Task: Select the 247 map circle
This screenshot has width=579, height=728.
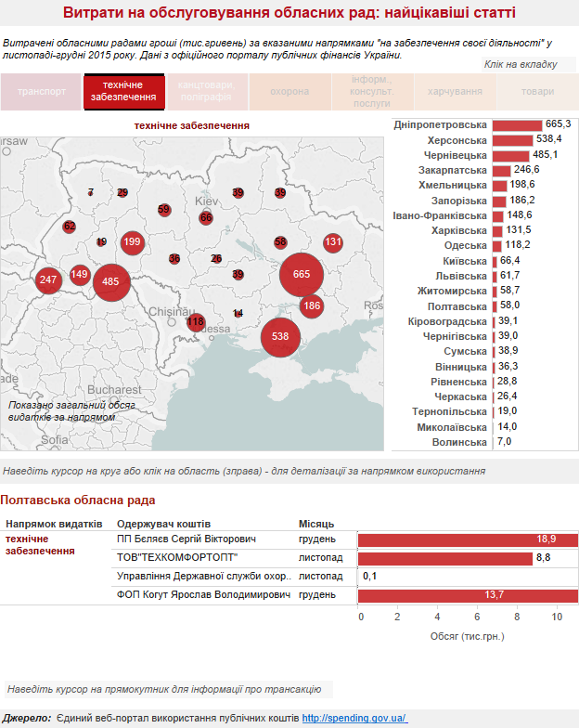Action: (48, 279)
